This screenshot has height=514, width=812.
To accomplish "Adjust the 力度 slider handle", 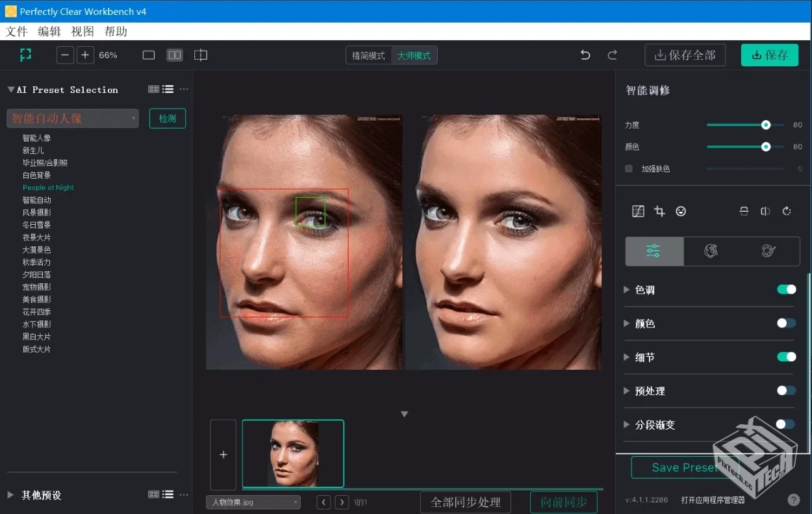I will [x=766, y=125].
